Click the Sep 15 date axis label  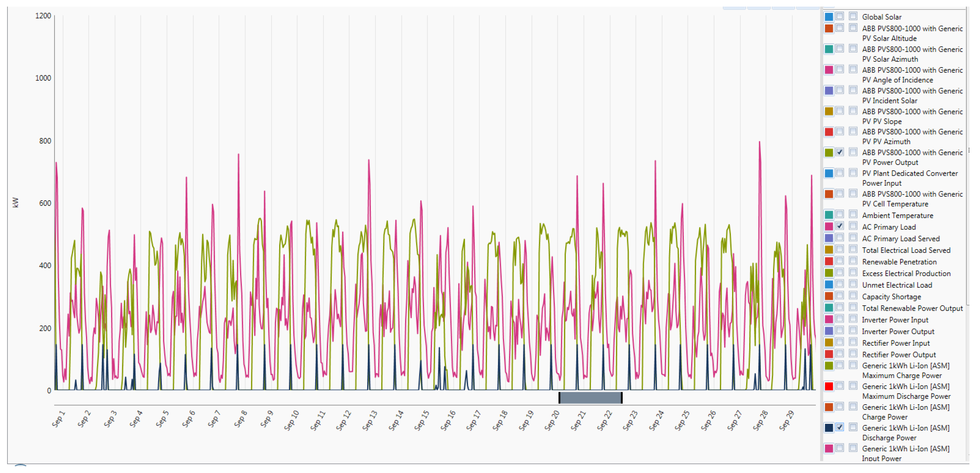pyautogui.click(x=421, y=420)
